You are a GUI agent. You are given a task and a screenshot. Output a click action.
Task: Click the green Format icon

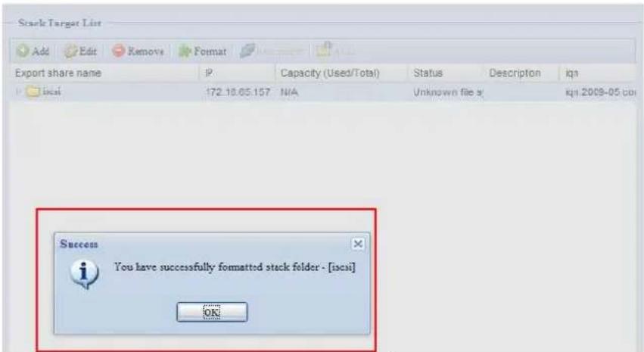coord(185,51)
